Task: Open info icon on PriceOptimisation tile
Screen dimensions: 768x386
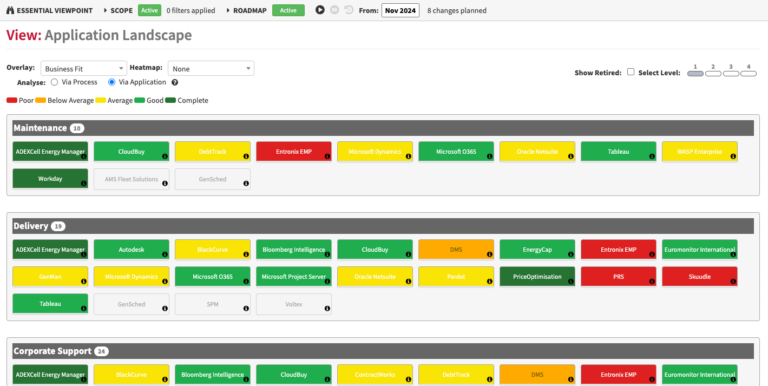Action: point(571,282)
